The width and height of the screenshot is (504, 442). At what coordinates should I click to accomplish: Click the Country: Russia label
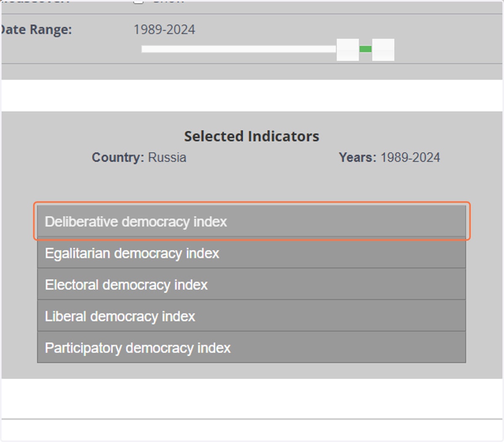coord(139,158)
